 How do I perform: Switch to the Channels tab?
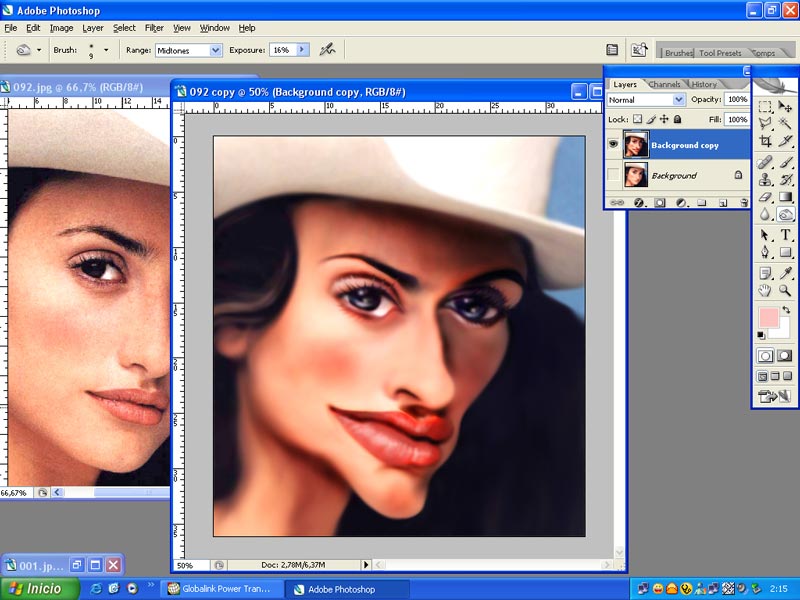[664, 84]
